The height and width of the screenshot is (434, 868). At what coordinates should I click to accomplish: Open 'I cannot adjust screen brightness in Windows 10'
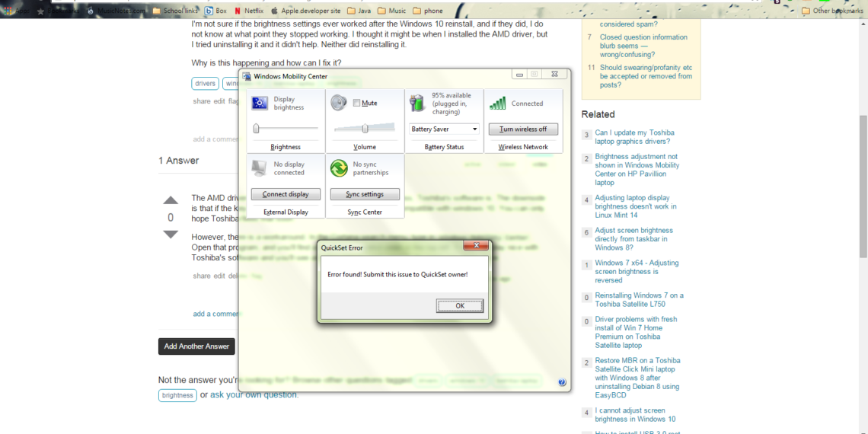tap(636, 415)
